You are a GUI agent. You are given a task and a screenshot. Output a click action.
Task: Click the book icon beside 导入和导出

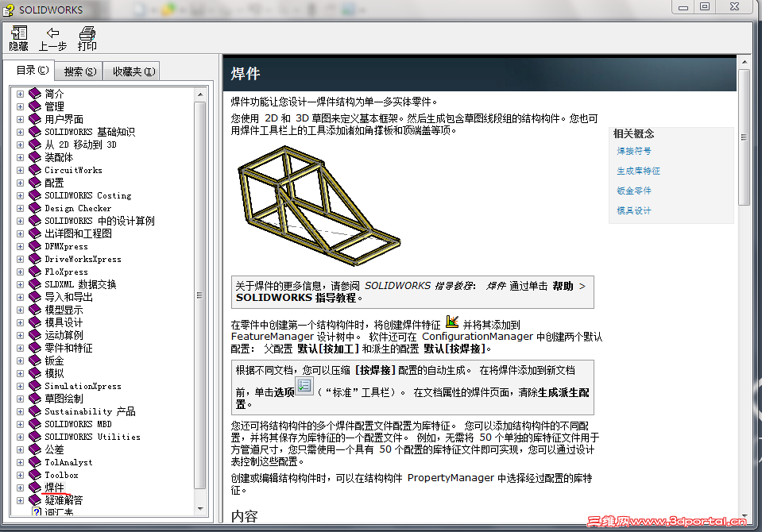tap(35, 297)
